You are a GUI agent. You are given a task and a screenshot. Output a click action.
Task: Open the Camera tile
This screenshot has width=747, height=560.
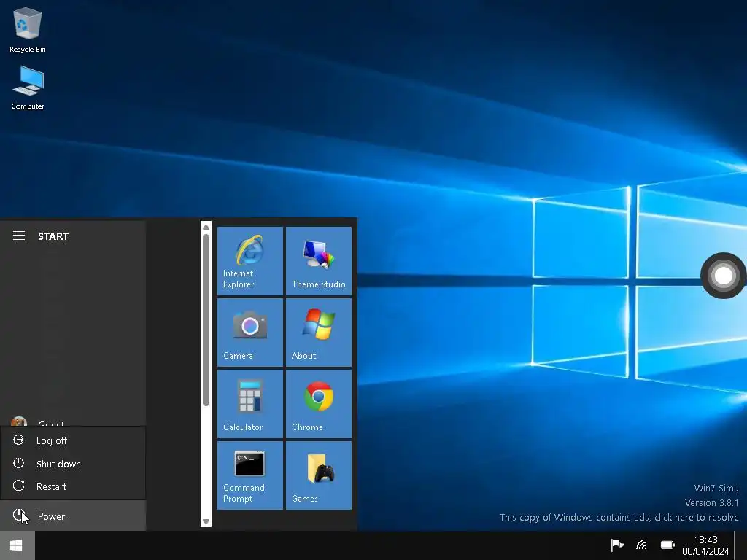point(250,332)
